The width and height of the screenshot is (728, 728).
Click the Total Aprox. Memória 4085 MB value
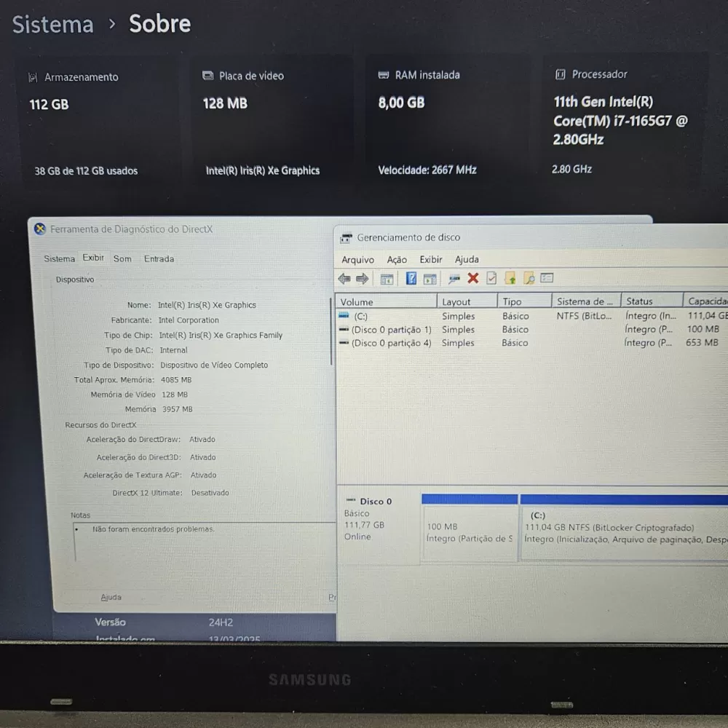tap(176, 380)
